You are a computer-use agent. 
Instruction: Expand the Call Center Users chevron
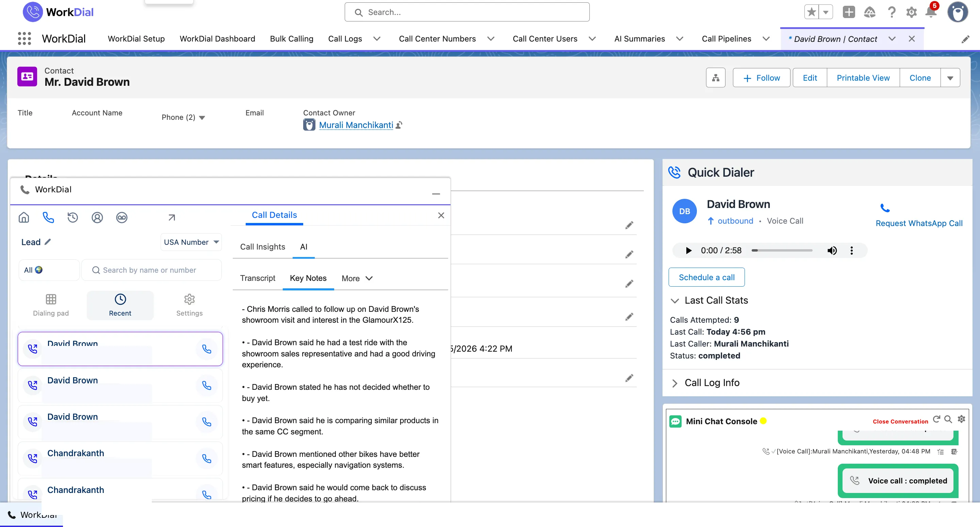coord(592,39)
